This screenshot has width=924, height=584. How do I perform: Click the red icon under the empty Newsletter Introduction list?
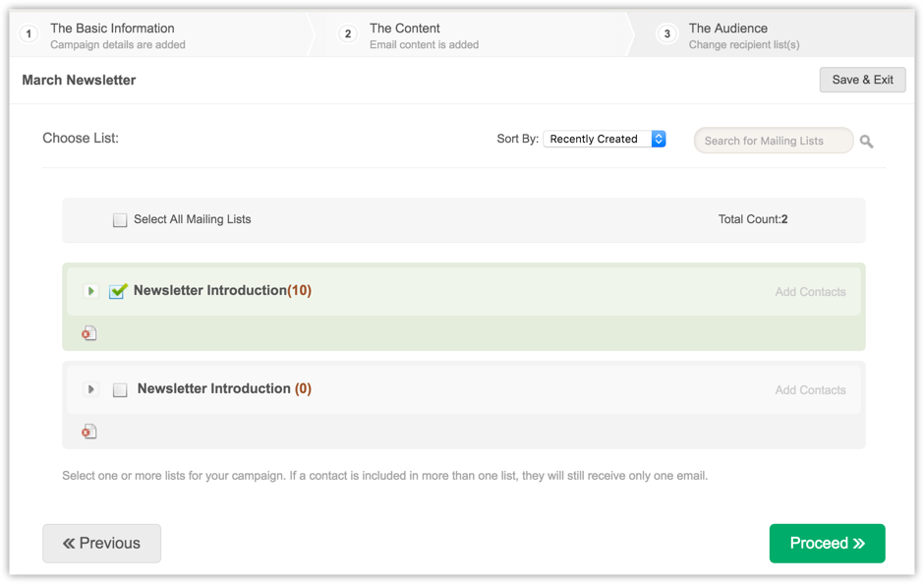[89, 432]
